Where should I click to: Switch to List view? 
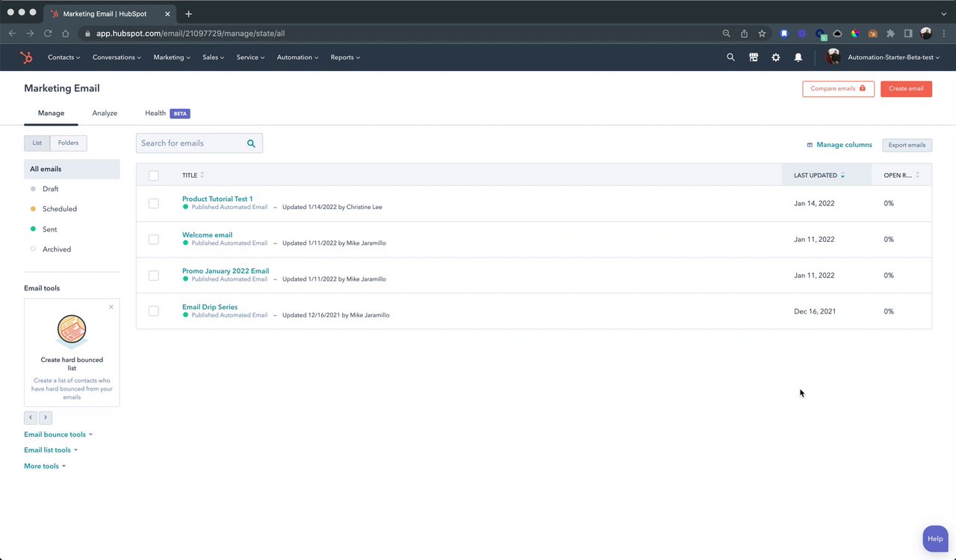click(37, 143)
